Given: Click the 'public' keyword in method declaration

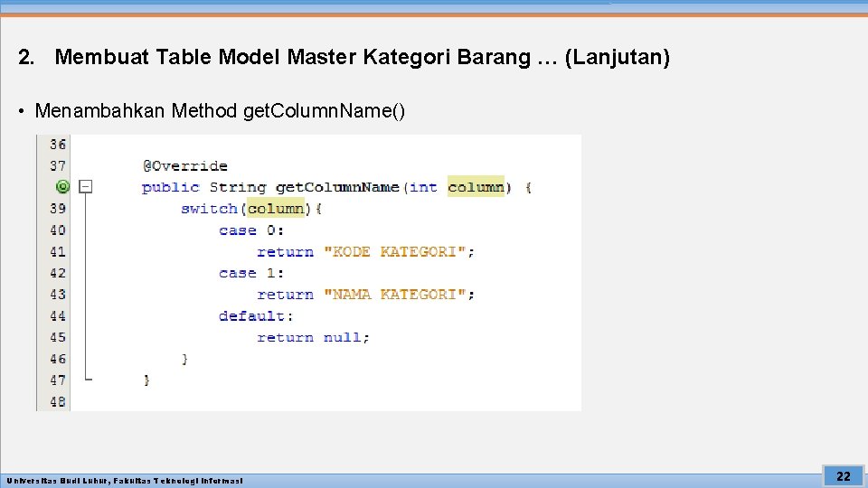Looking at the screenshot, I should point(171,188).
